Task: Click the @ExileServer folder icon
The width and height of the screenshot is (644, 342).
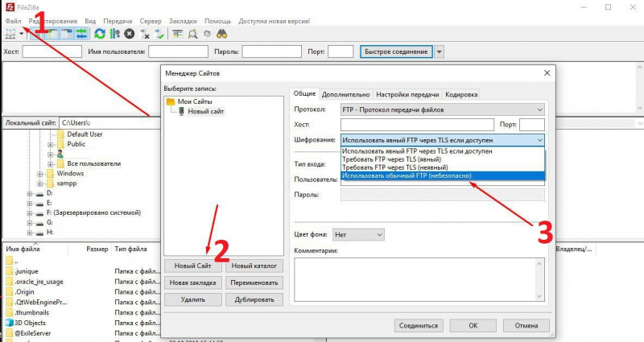Action: [x=10, y=333]
